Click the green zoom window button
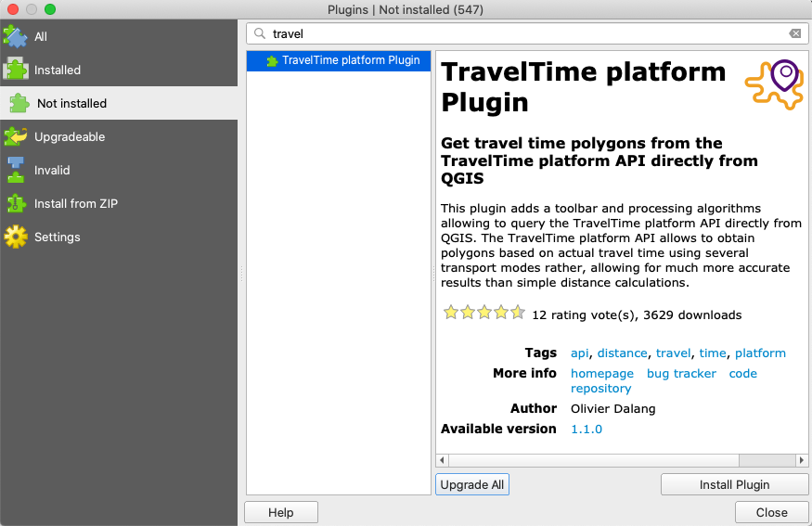812x526 pixels. coord(50,9)
